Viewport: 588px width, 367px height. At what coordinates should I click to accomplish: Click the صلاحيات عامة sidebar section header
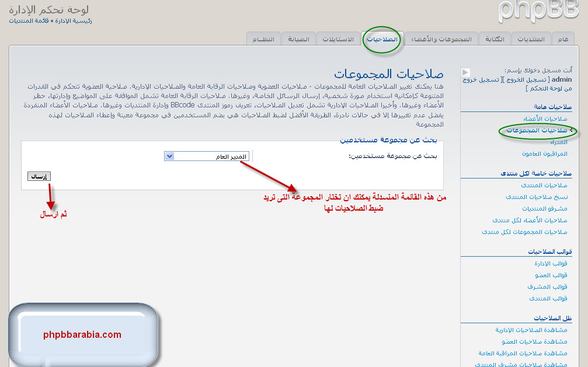pos(553,107)
